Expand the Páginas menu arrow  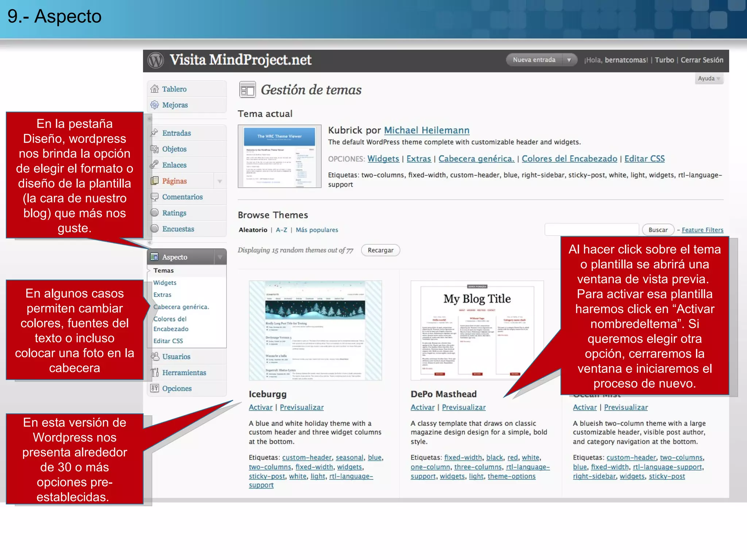click(x=220, y=181)
